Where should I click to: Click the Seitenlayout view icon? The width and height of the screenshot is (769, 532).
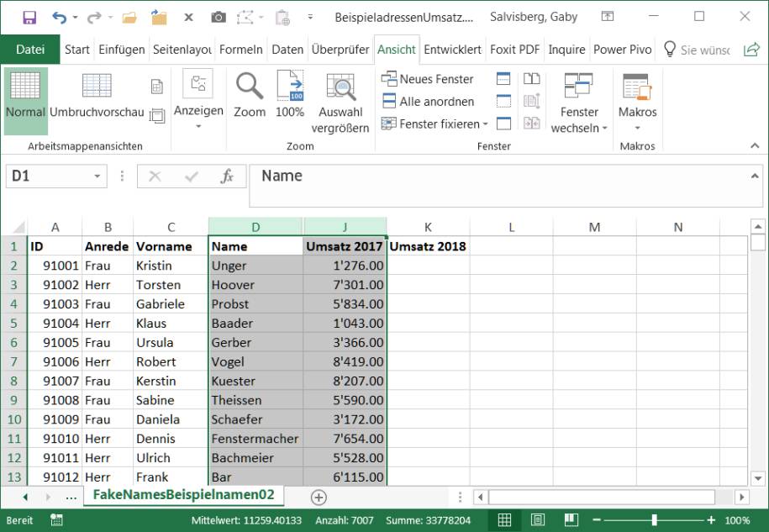(157, 87)
